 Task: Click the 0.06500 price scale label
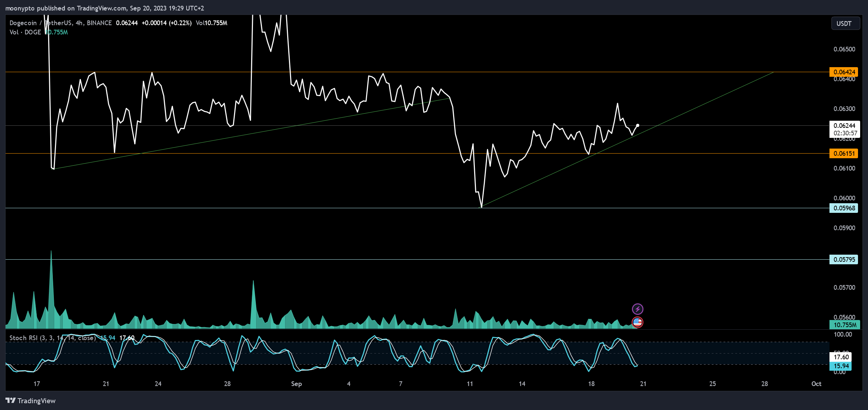coord(844,49)
